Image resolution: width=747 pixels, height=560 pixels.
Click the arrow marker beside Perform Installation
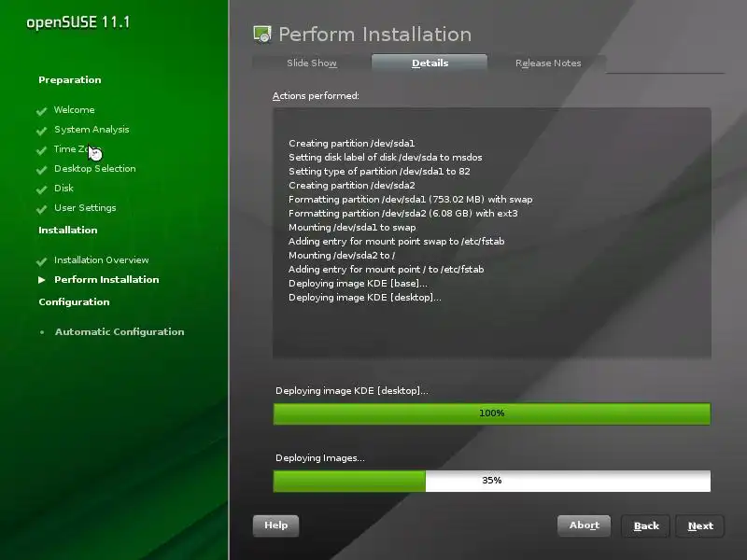point(42,280)
